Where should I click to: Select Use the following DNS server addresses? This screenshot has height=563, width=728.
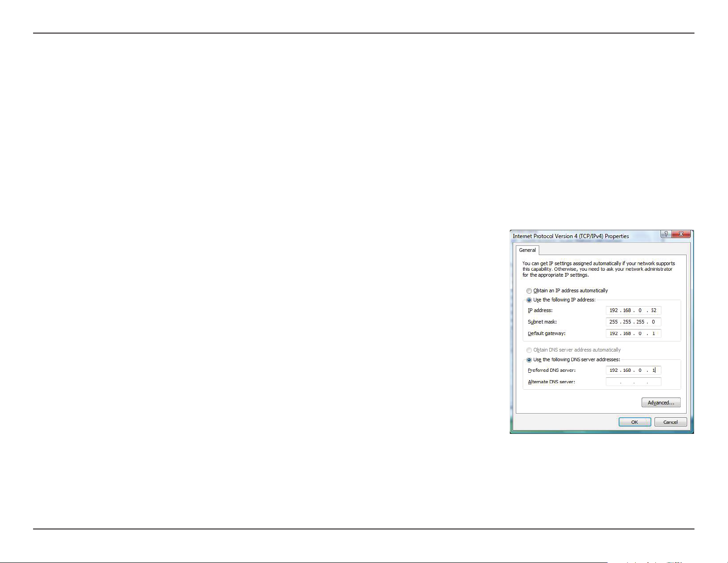(x=573, y=359)
